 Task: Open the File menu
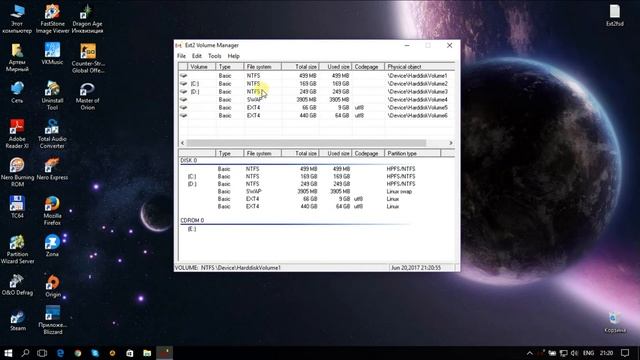coord(182,56)
